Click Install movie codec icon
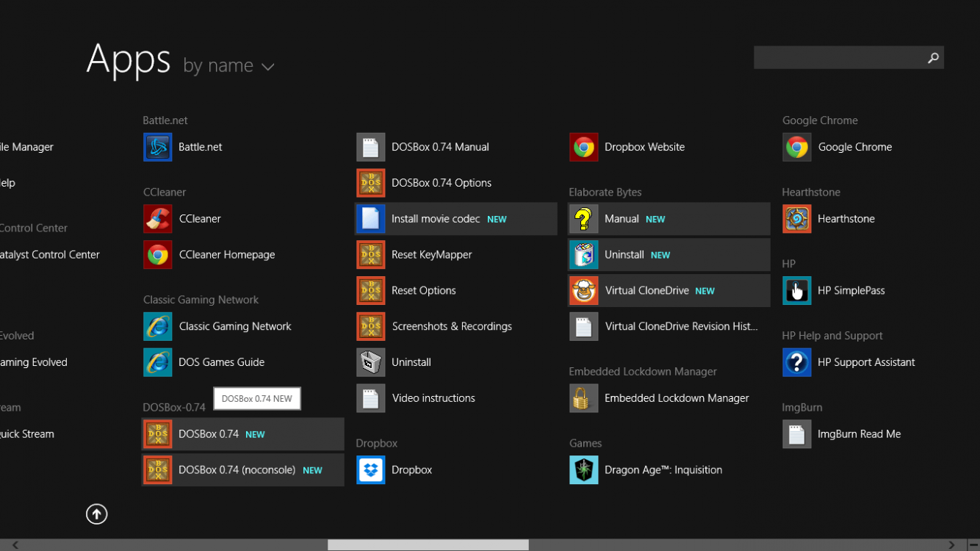Image resolution: width=980 pixels, height=551 pixels. point(370,219)
